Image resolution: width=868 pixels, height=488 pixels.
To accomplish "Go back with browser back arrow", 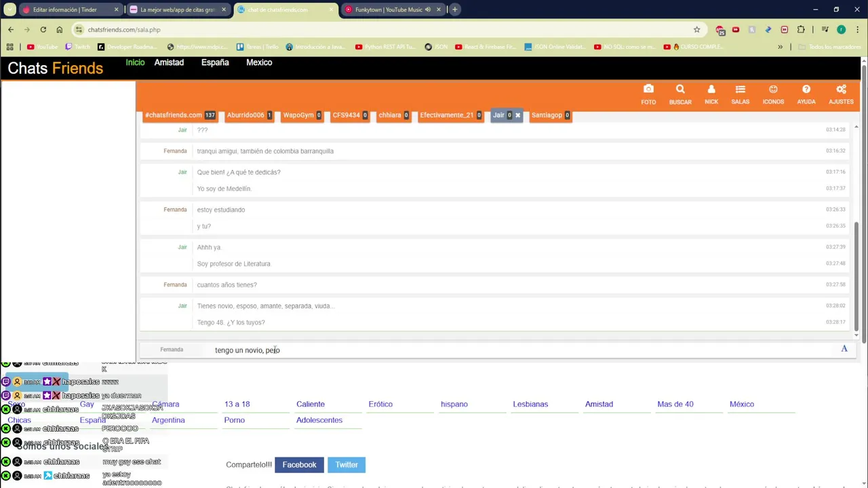I will [11, 30].
